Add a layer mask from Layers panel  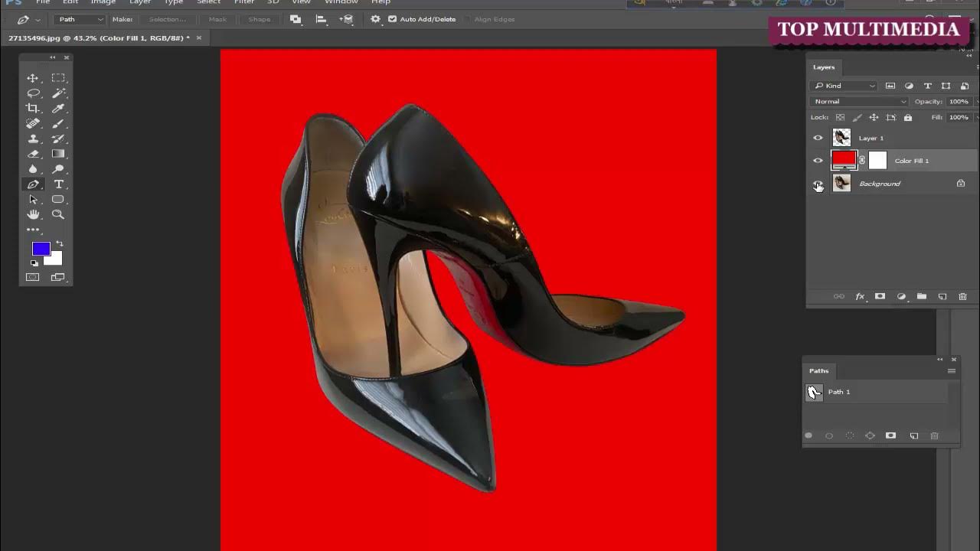[x=880, y=296]
